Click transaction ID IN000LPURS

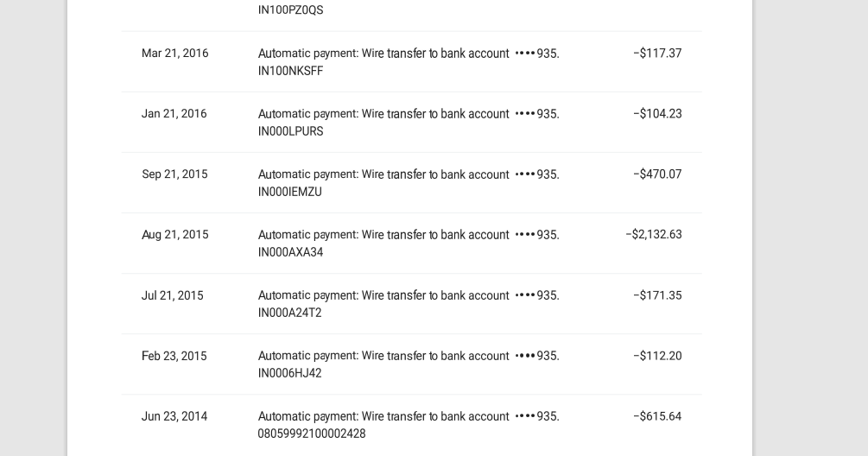pos(290,131)
